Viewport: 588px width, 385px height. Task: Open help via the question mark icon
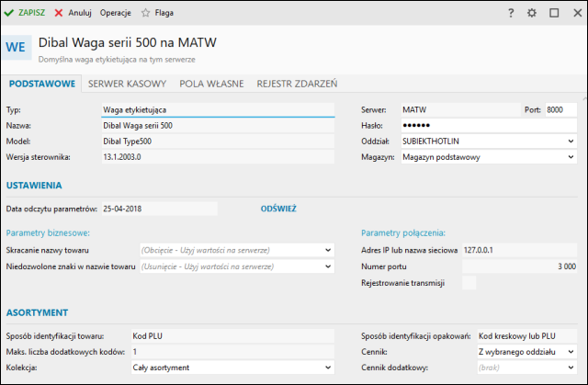click(511, 13)
